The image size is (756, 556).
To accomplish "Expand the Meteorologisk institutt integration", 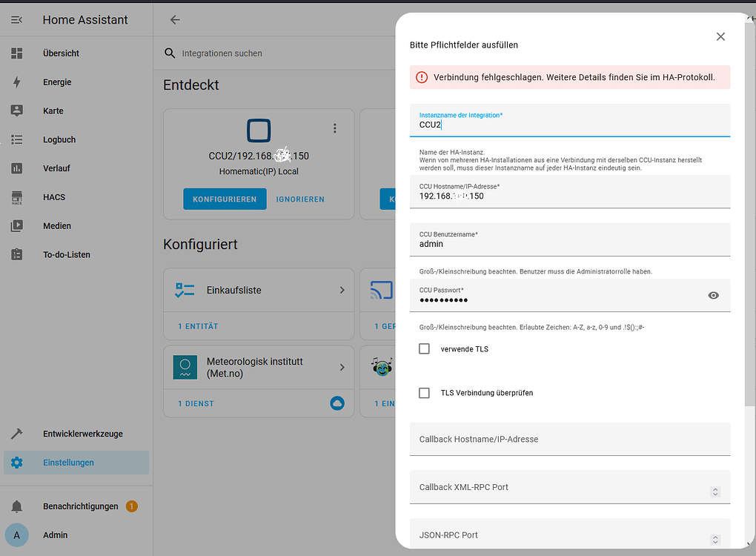I will coord(341,366).
